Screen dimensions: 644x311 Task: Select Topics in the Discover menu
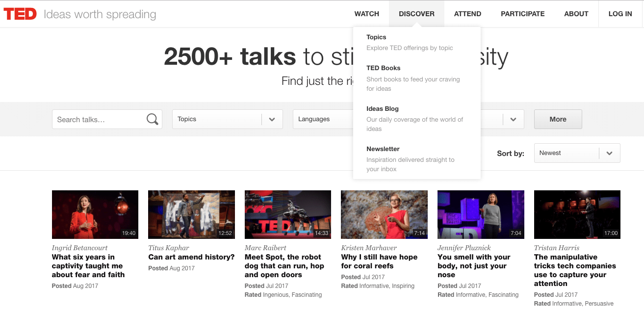(376, 37)
